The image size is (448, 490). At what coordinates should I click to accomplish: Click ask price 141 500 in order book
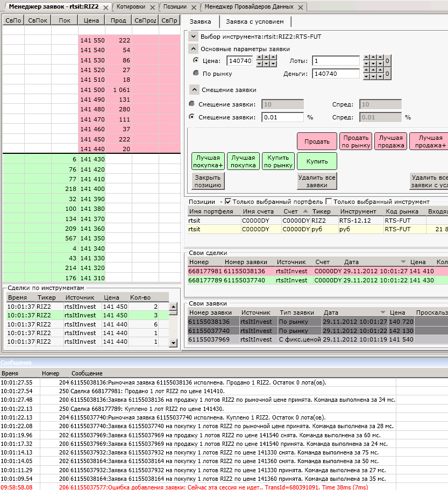click(x=92, y=90)
